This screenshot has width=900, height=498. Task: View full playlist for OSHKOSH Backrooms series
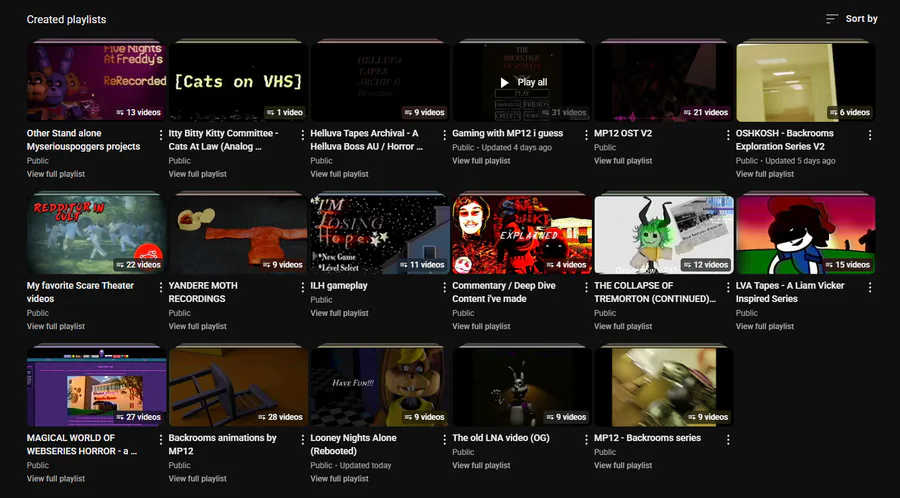pos(765,174)
